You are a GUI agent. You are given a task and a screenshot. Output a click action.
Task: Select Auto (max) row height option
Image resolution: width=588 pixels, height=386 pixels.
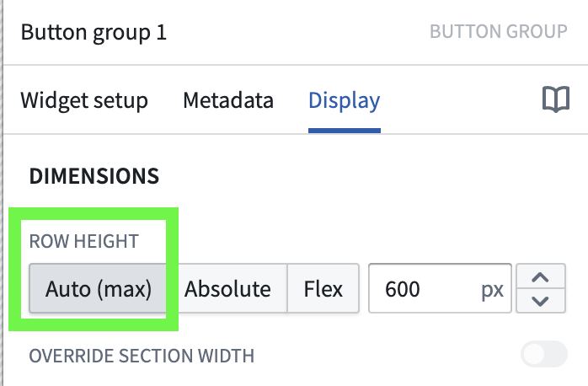[98, 289]
